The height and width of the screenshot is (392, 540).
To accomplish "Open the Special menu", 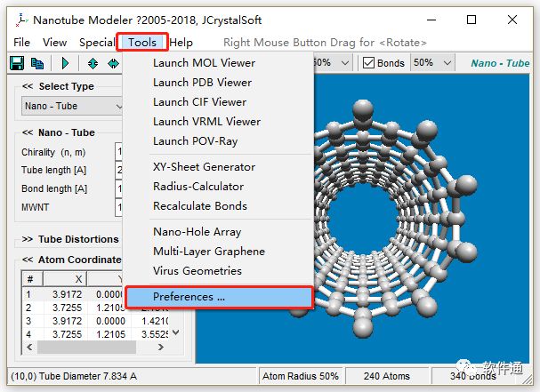I will [x=97, y=43].
